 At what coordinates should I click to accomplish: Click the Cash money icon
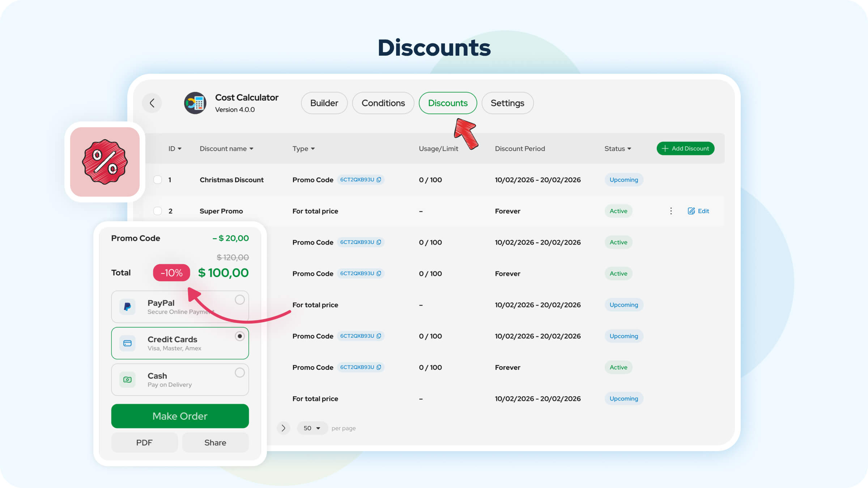click(x=127, y=380)
